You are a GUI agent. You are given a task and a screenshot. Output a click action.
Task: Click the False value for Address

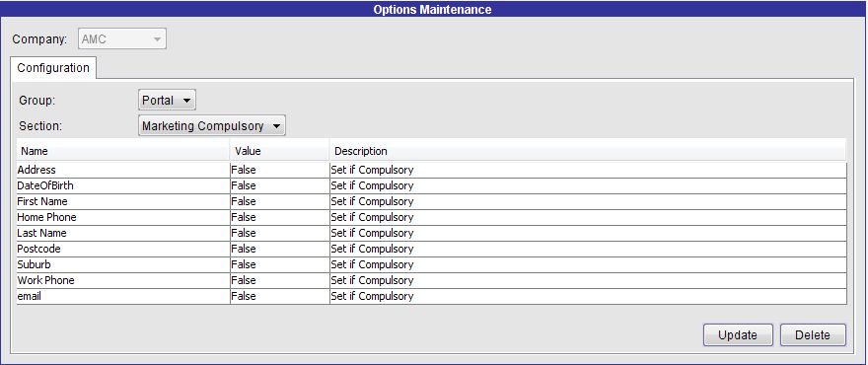pos(244,170)
